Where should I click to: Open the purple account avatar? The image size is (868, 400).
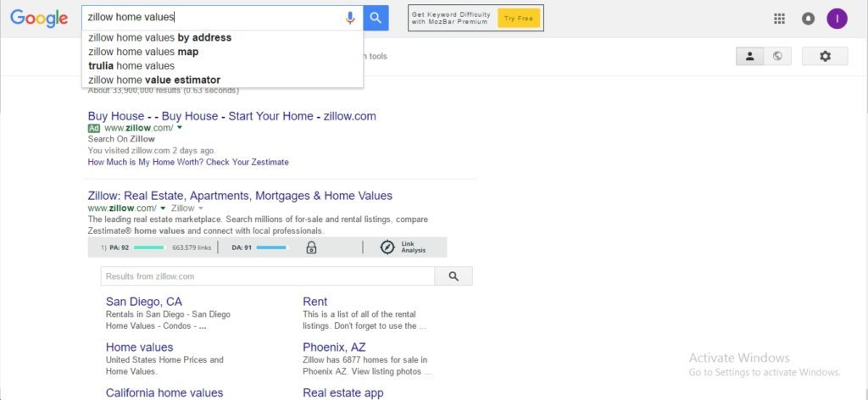coord(837,19)
